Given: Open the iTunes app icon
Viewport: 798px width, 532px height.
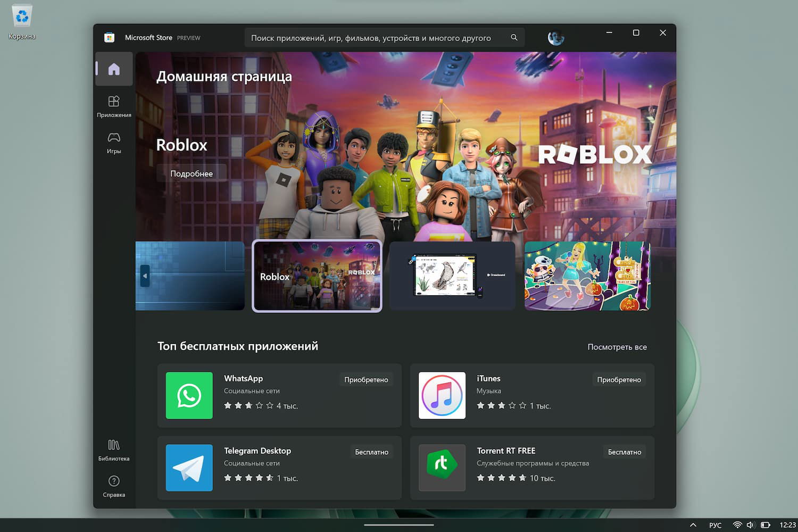Looking at the screenshot, I should (x=442, y=395).
